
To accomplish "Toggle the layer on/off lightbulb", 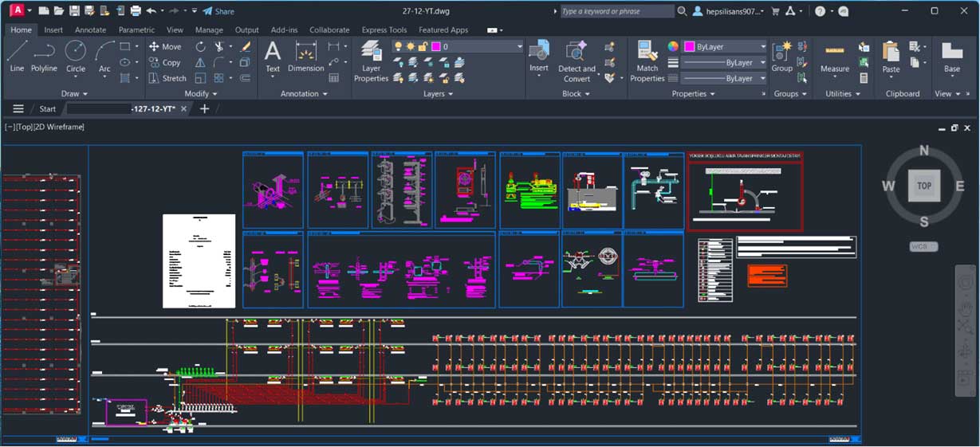I will click(x=398, y=47).
